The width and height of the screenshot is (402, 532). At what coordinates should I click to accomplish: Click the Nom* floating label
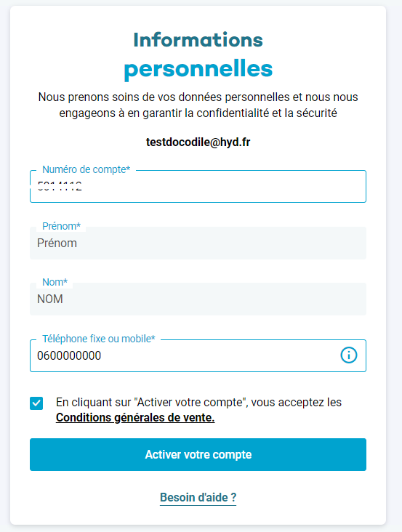point(55,282)
